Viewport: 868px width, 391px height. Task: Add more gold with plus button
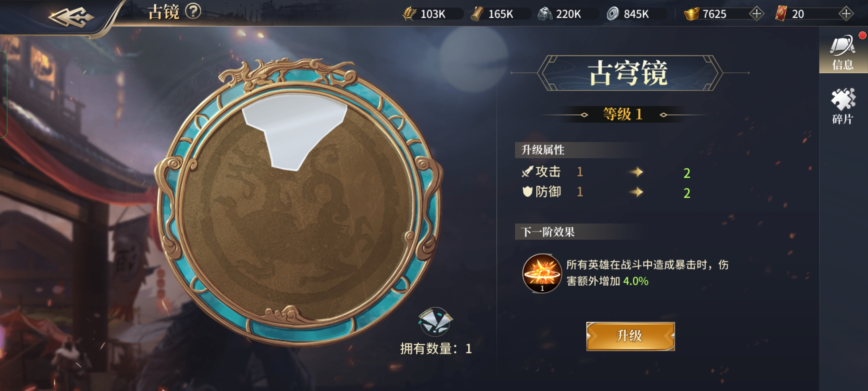(x=756, y=14)
